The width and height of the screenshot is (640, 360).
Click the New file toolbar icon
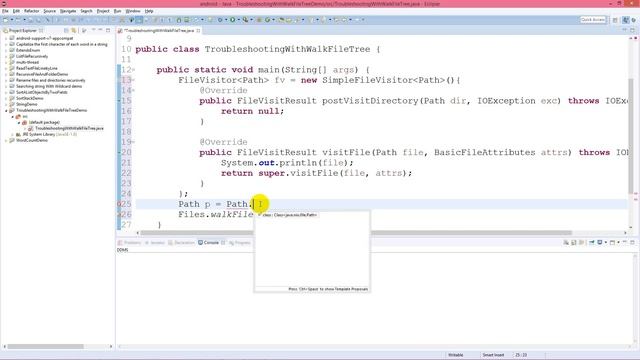(x=6, y=20)
